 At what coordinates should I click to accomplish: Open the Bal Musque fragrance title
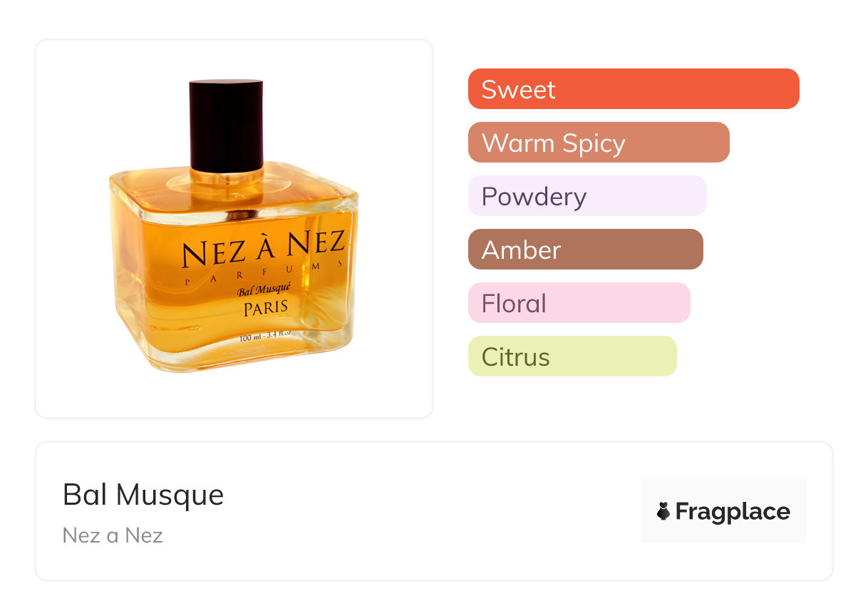click(143, 495)
